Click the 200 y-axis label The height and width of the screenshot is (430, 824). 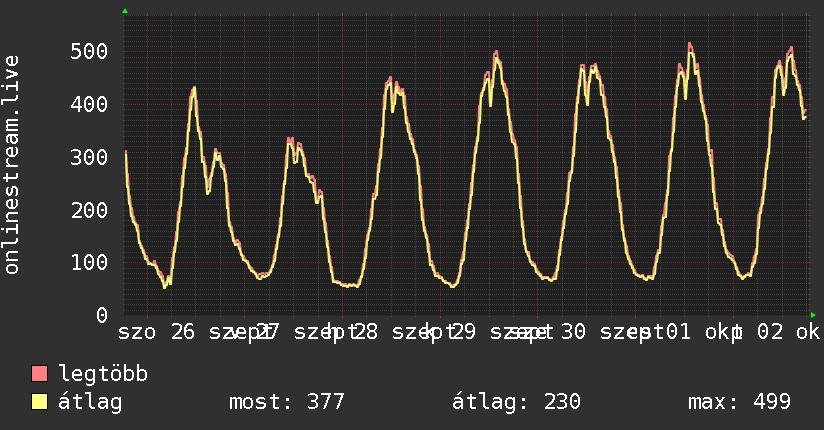click(x=89, y=210)
